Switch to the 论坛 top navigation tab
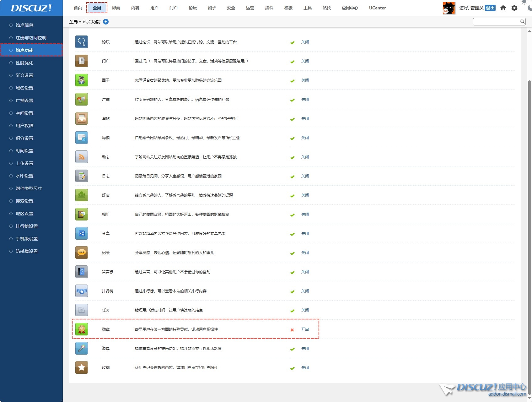Image resolution: width=532 pixels, height=402 pixels. [x=192, y=8]
